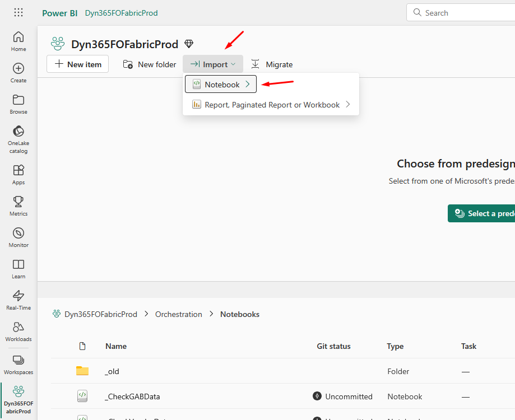Sort by the Task column header
The height and width of the screenshot is (420, 515).
(x=468, y=346)
